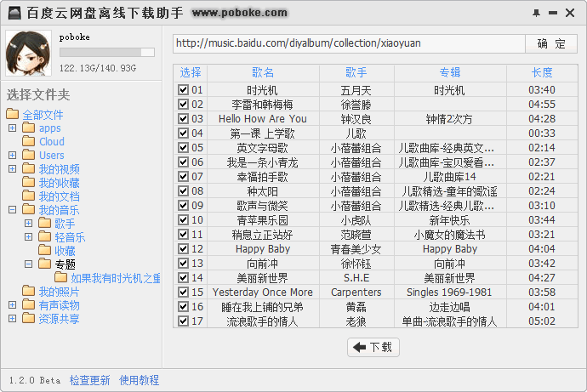Screen dimensions: 587x392
Task: Click song title 睡在我上铺的兄弟
Action: 262,307
